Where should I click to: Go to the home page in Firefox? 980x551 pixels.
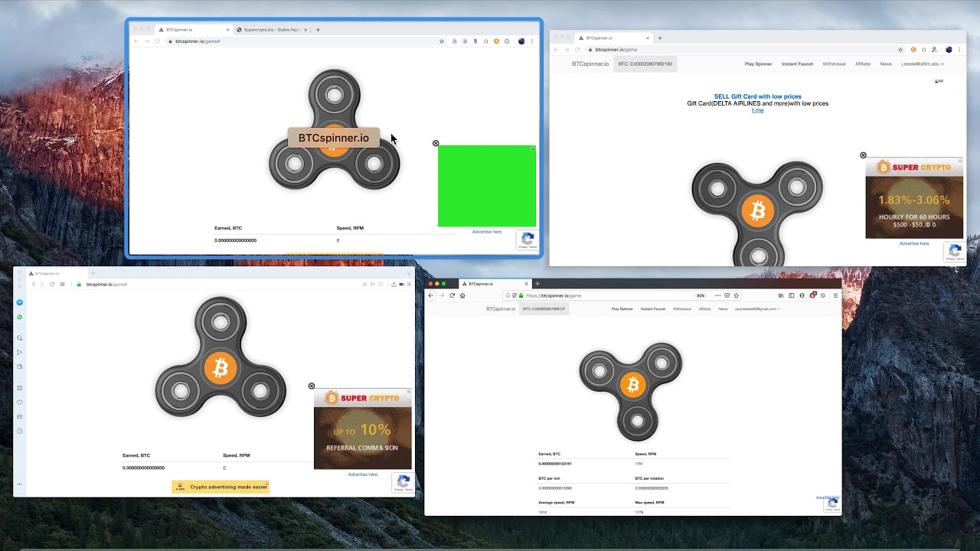coord(462,295)
